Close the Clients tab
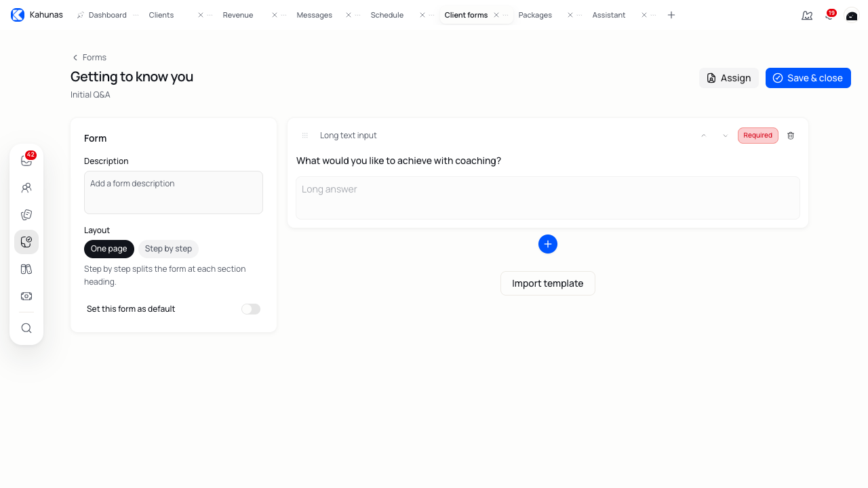The image size is (868, 488). pyautogui.click(x=201, y=15)
